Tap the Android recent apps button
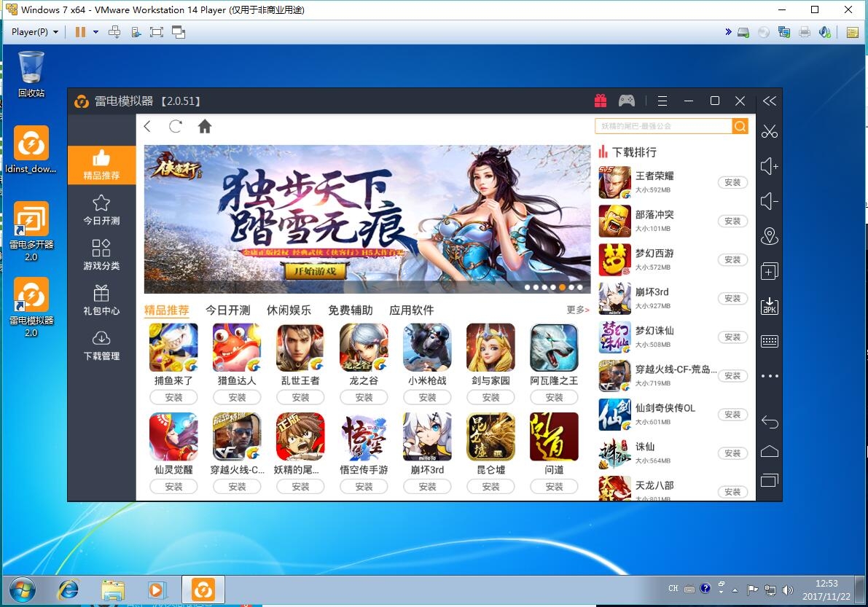The image size is (868, 607). [x=770, y=480]
